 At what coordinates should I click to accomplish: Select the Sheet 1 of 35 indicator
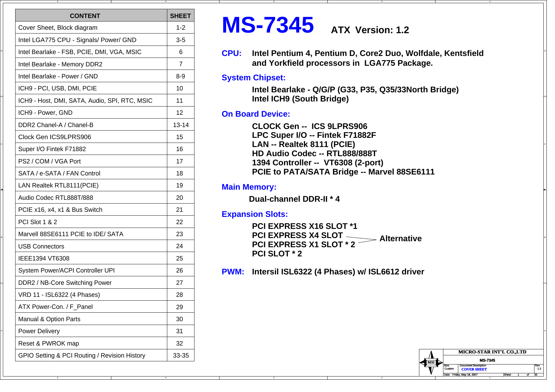[x=519, y=375]
